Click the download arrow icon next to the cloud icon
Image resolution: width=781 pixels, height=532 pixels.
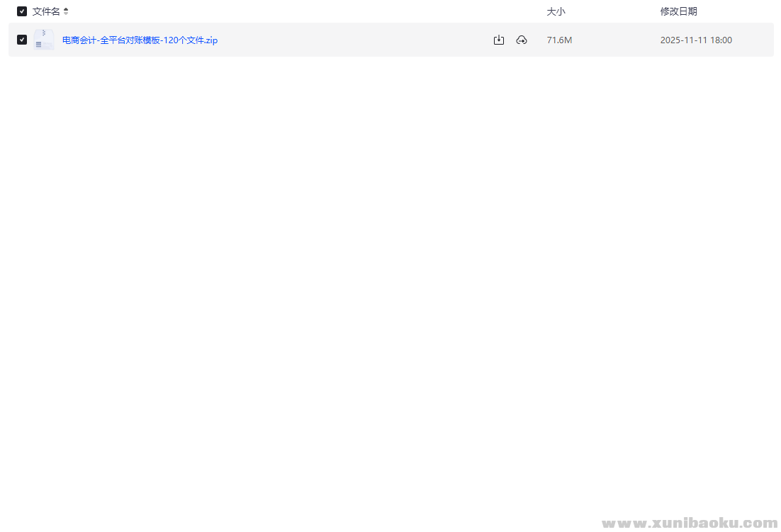499,40
